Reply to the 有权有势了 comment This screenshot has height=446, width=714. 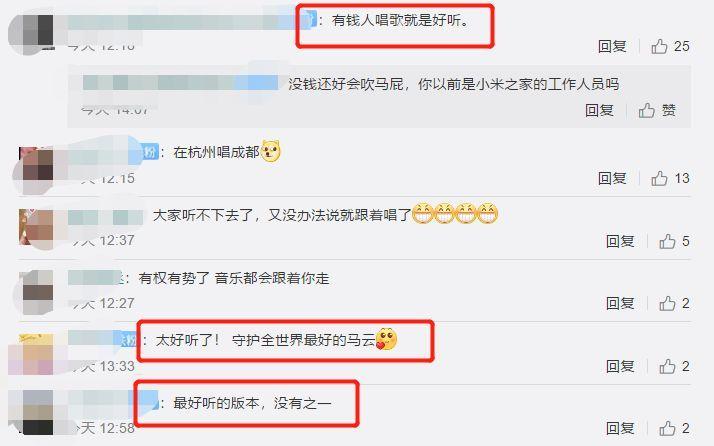pos(620,303)
